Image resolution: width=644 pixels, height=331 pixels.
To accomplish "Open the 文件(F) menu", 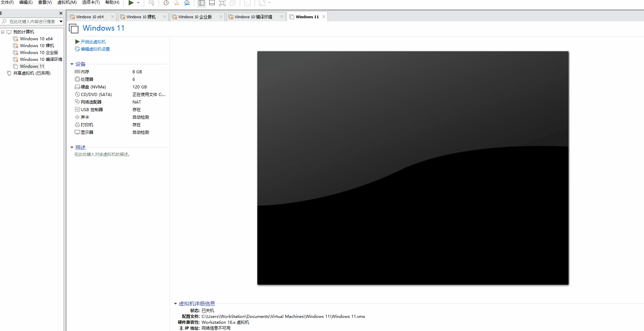I will click(7, 2).
